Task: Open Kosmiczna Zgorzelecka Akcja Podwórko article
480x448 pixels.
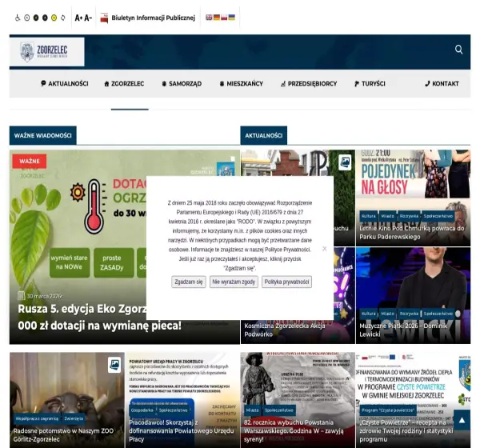Action: pos(284,330)
